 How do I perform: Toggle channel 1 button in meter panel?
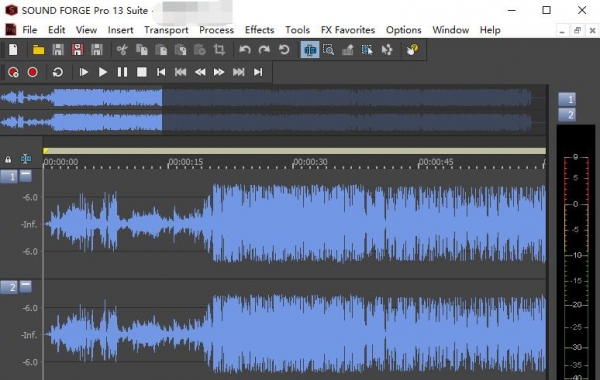coord(567,99)
